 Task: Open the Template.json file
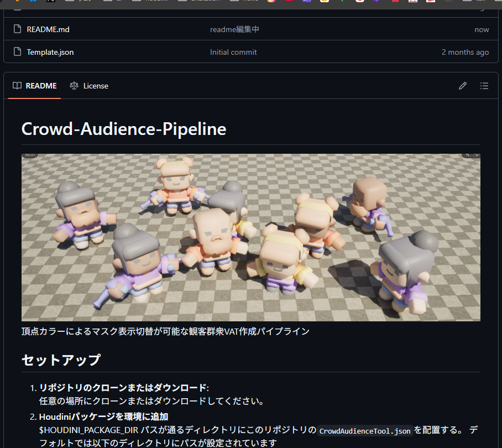[x=50, y=52]
